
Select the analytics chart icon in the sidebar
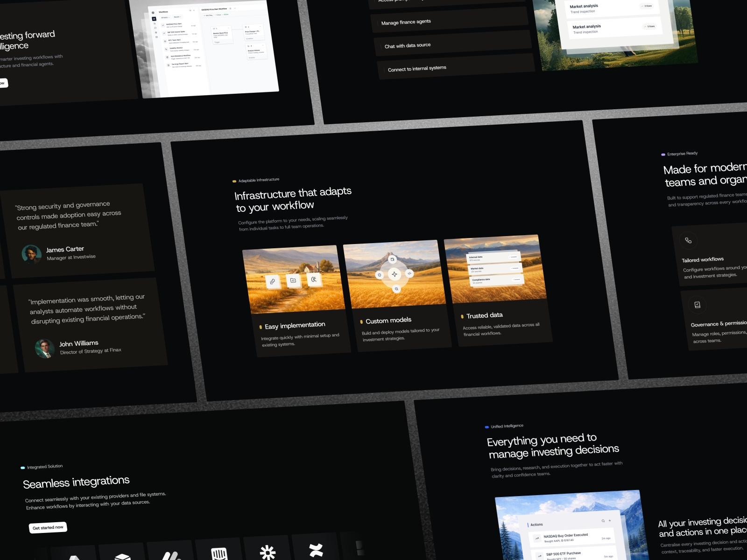[155, 23]
